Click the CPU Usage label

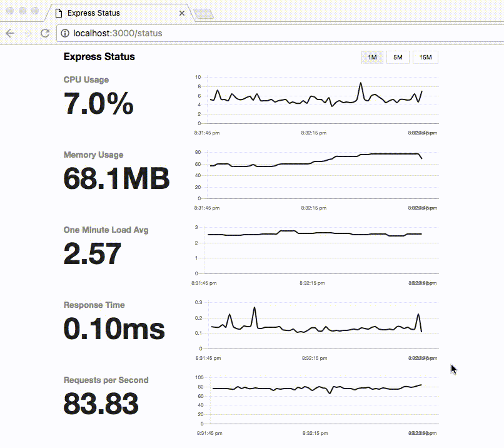(86, 79)
